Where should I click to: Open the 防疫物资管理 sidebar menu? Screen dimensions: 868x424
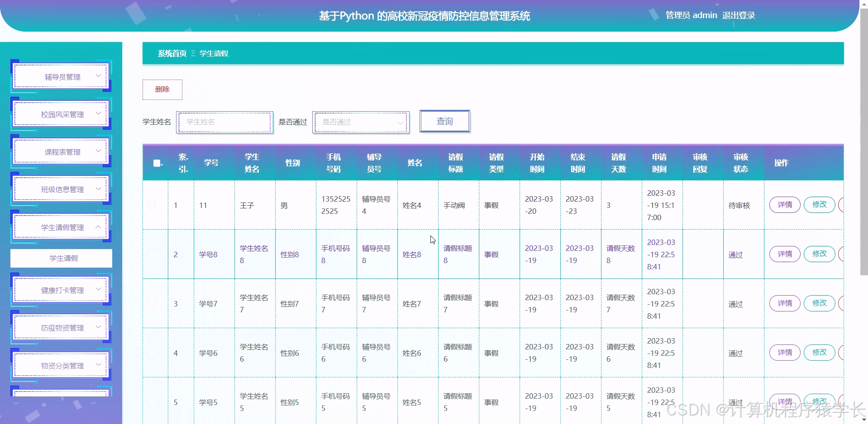(x=61, y=327)
